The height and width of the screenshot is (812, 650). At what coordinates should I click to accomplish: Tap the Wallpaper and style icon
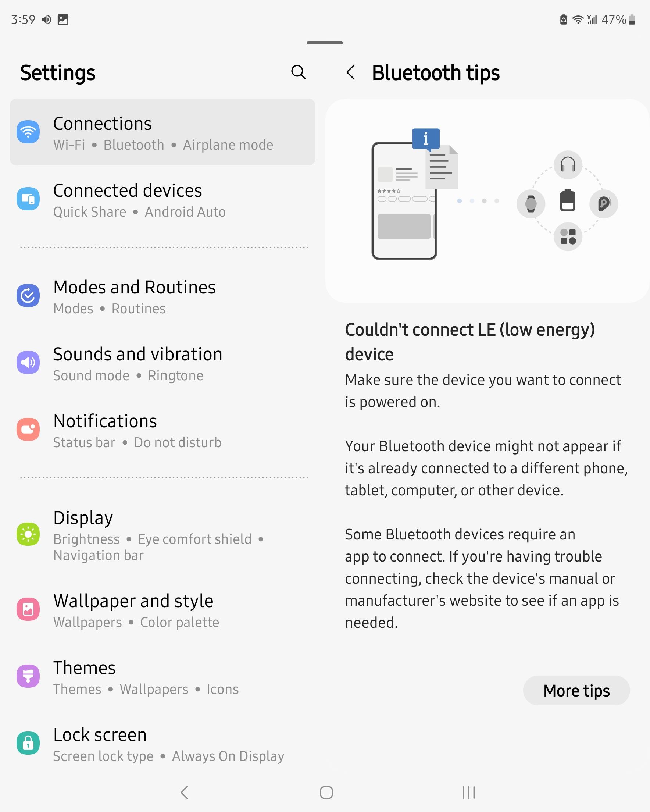pos(28,609)
